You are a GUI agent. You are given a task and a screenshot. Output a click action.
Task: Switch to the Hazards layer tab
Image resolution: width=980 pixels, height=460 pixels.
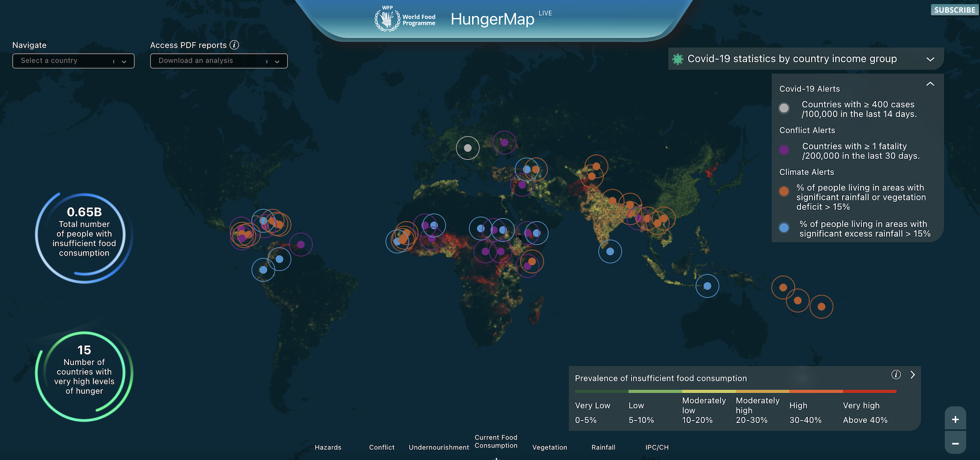pyautogui.click(x=328, y=447)
